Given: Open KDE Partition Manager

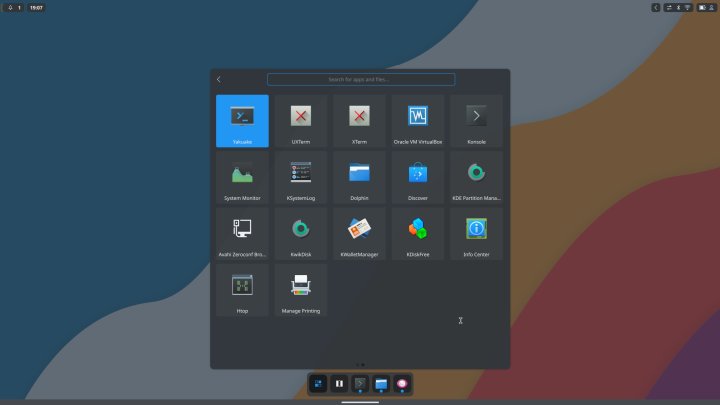Looking at the screenshot, I should [476, 177].
